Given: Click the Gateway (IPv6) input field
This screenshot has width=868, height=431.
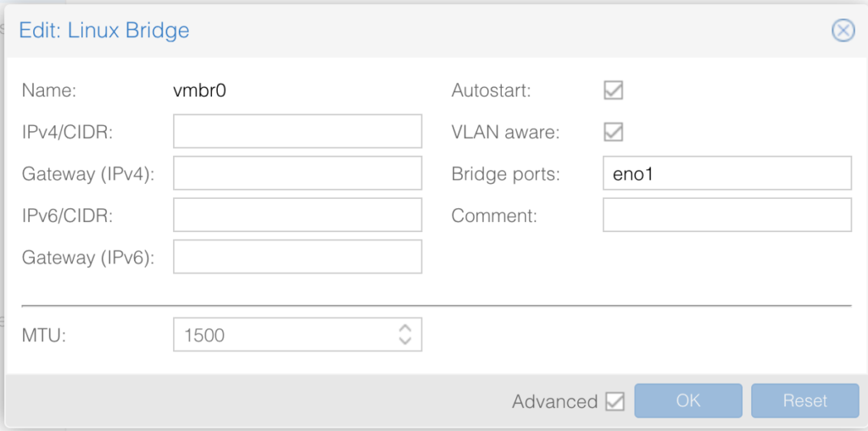Looking at the screenshot, I should (298, 257).
